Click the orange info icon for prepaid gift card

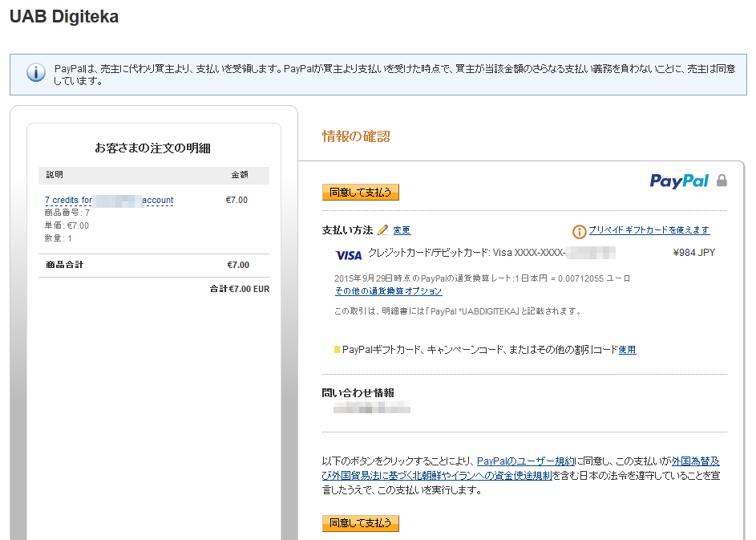(x=579, y=232)
